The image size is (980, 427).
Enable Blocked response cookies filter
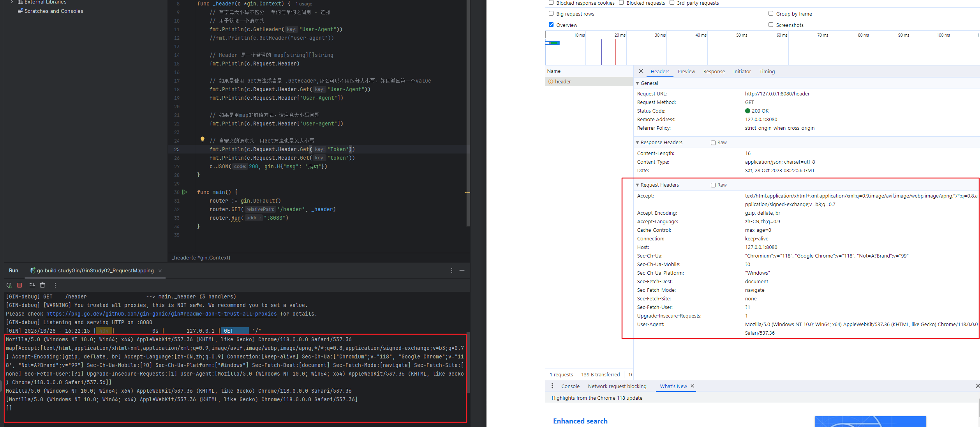(x=551, y=3)
